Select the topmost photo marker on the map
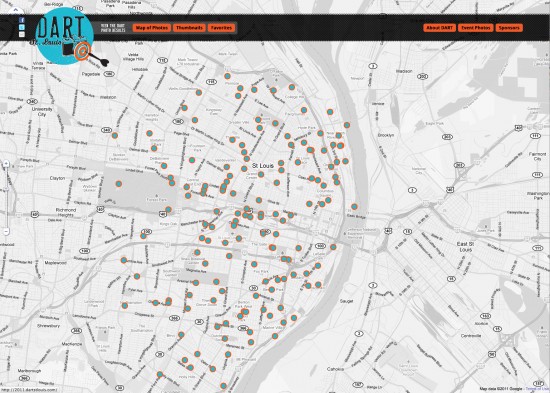The image size is (550, 393). point(227,76)
